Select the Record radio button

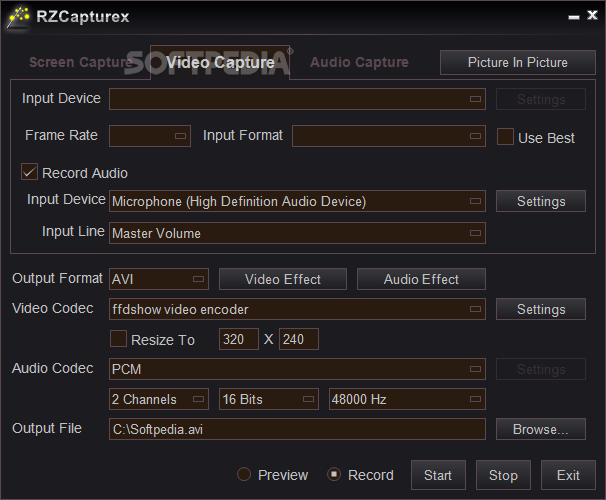pos(334,474)
